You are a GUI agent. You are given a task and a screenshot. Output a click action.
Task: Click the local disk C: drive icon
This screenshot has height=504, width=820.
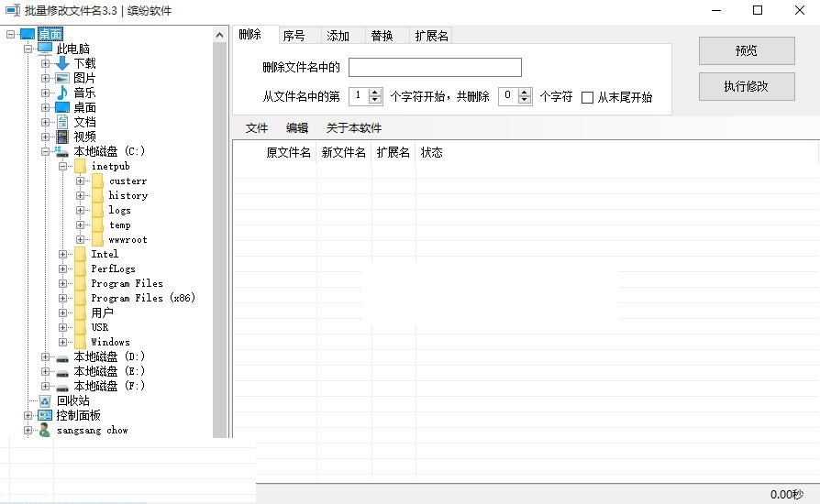pos(62,151)
